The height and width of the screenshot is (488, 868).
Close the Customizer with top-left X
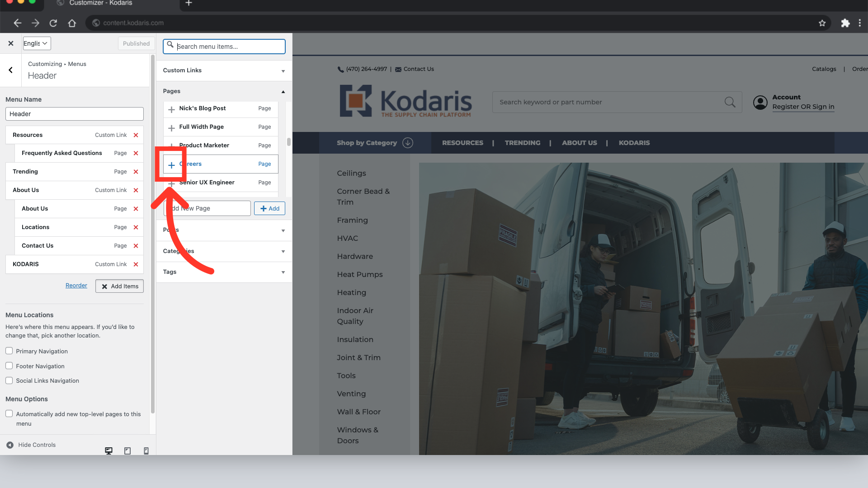(x=10, y=43)
